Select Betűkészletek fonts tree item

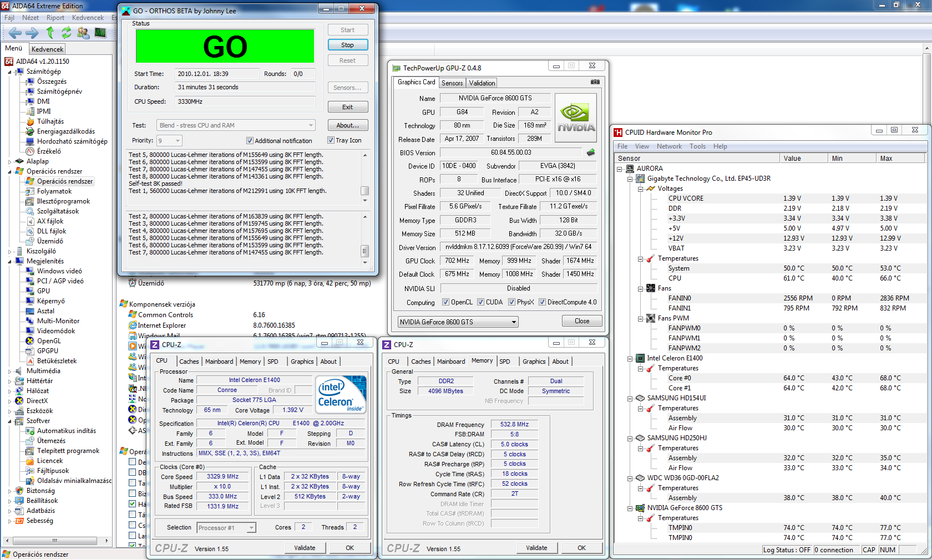click(57, 361)
